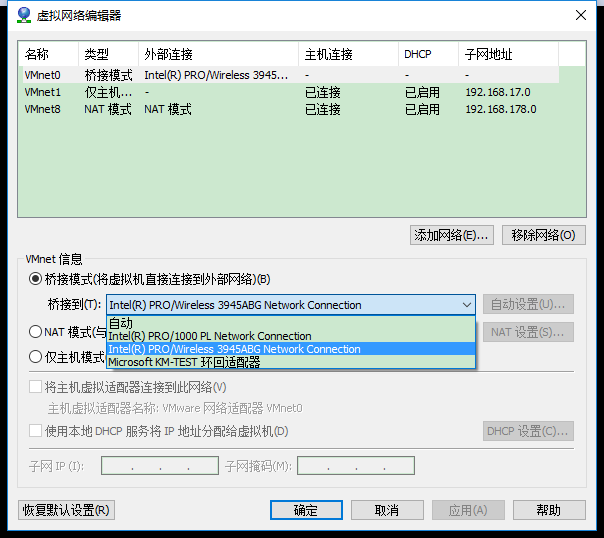Open help with the 帮助 button
The height and width of the screenshot is (538, 604).
click(x=549, y=510)
